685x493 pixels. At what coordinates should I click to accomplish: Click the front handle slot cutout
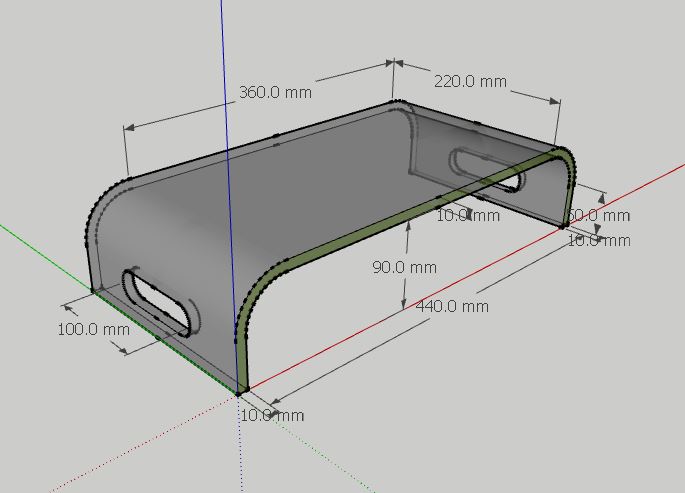pyautogui.click(x=158, y=302)
